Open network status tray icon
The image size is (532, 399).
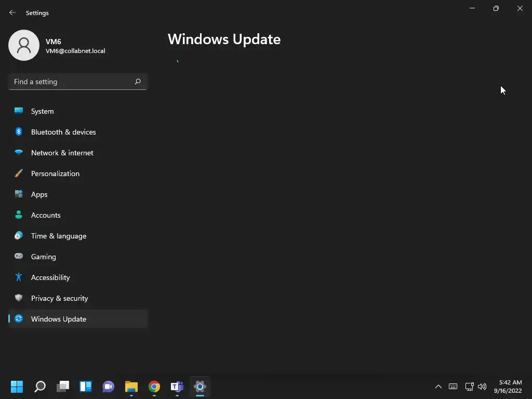pyautogui.click(x=469, y=387)
